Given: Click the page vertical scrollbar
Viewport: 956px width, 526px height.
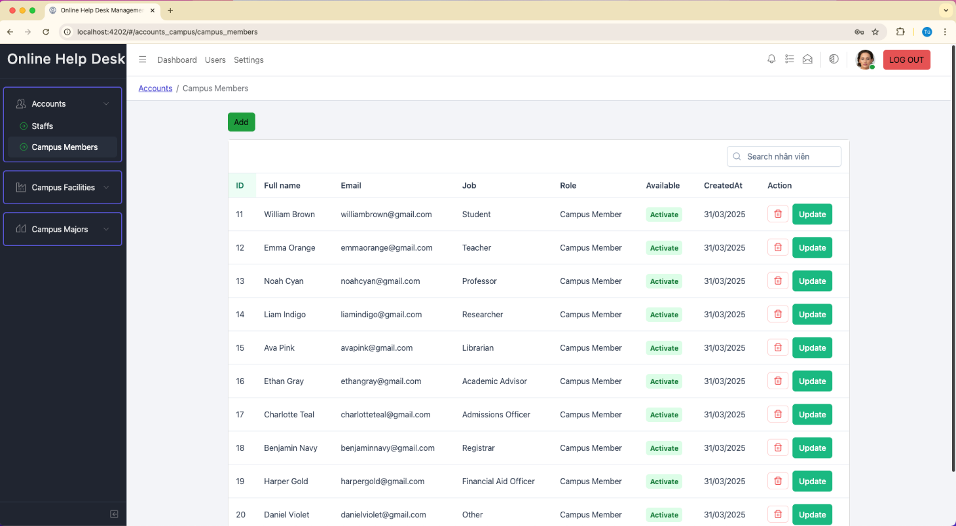Looking at the screenshot, I should pos(953,258).
